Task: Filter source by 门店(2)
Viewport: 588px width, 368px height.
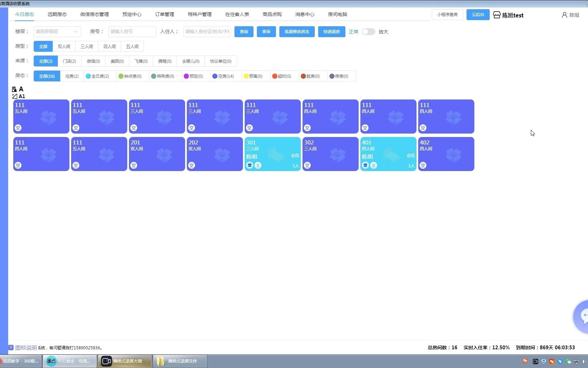Action: coord(70,61)
